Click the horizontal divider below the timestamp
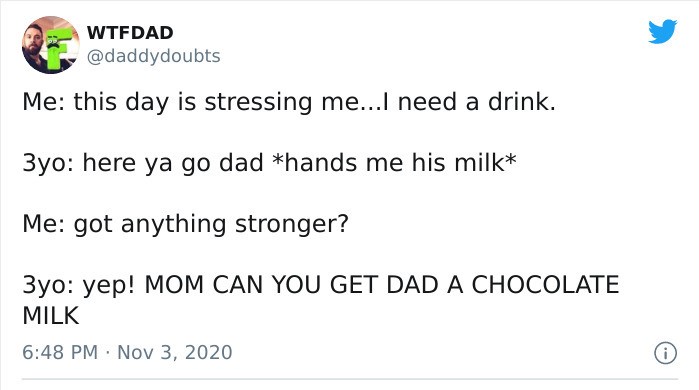The height and width of the screenshot is (390, 699). 350,379
